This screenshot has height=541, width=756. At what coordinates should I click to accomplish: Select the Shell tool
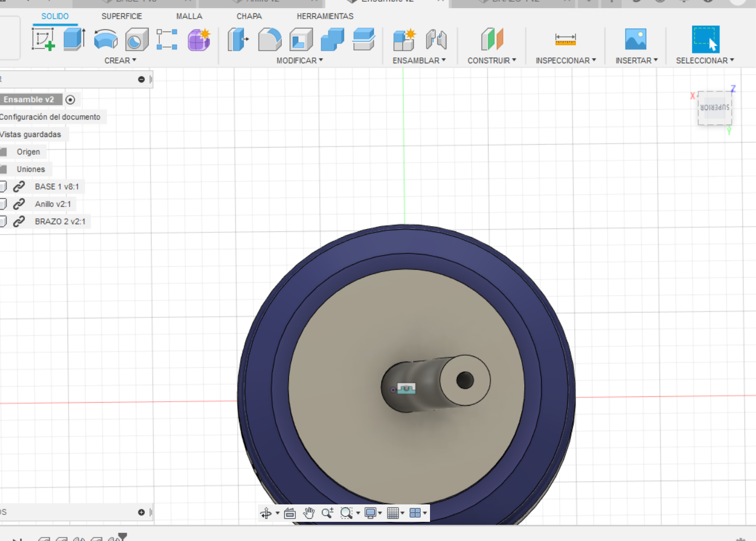coord(301,40)
